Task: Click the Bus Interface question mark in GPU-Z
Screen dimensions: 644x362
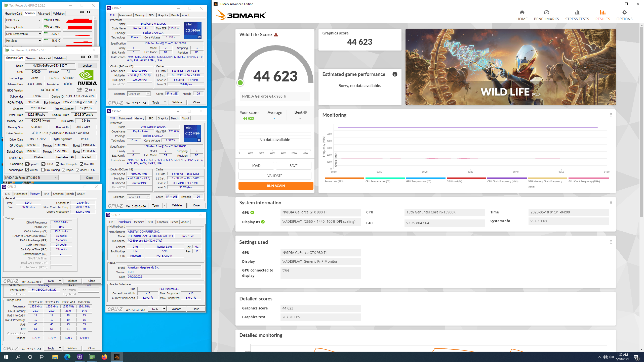Action: (96, 102)
